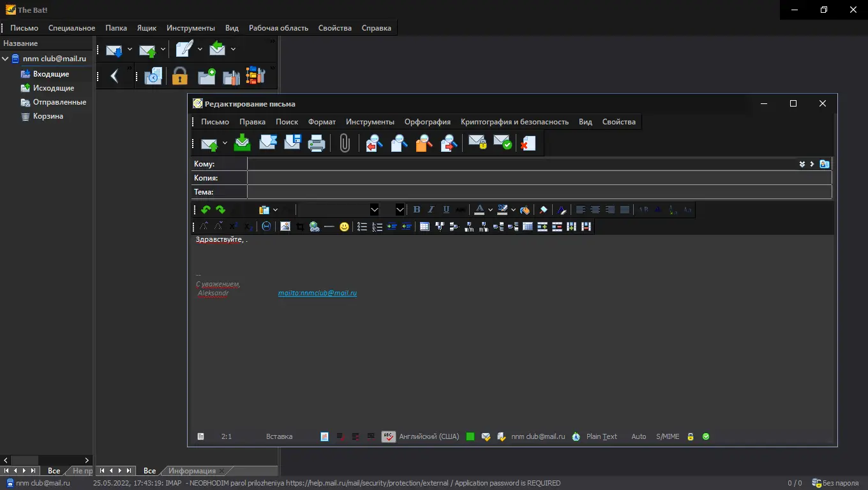This screenshot has width=868, height=490.
Task: Open the Корзина folder
Action: (x=48, y=116)
